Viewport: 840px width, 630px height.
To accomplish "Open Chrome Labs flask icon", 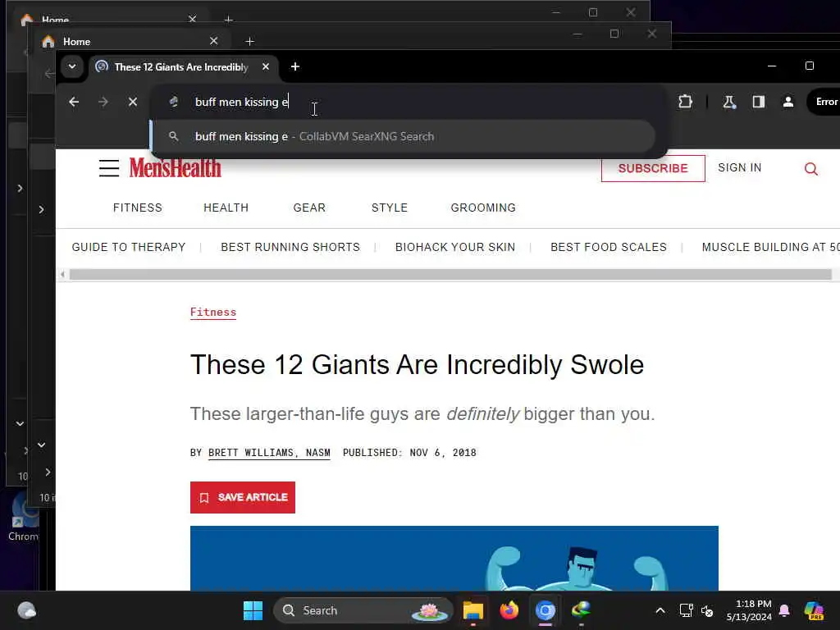I will point(729,102).
